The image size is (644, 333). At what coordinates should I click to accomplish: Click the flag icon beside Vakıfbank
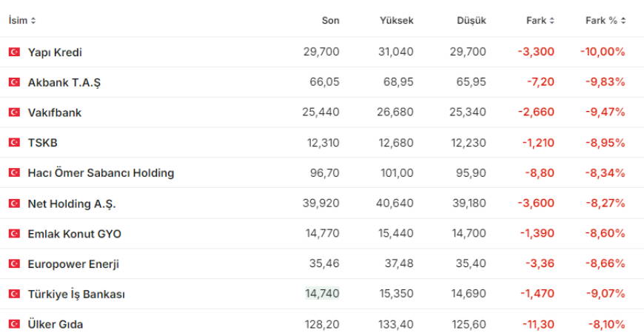14,112
